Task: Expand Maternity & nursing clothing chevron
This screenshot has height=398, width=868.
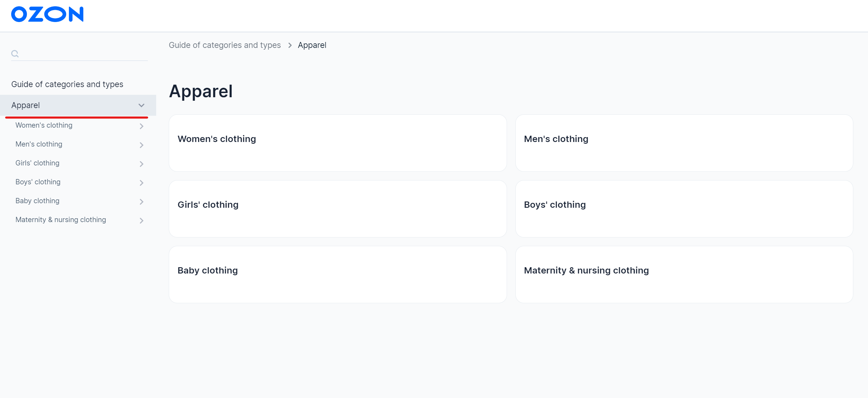Action: pyautogui.click(x=141, y=220)
